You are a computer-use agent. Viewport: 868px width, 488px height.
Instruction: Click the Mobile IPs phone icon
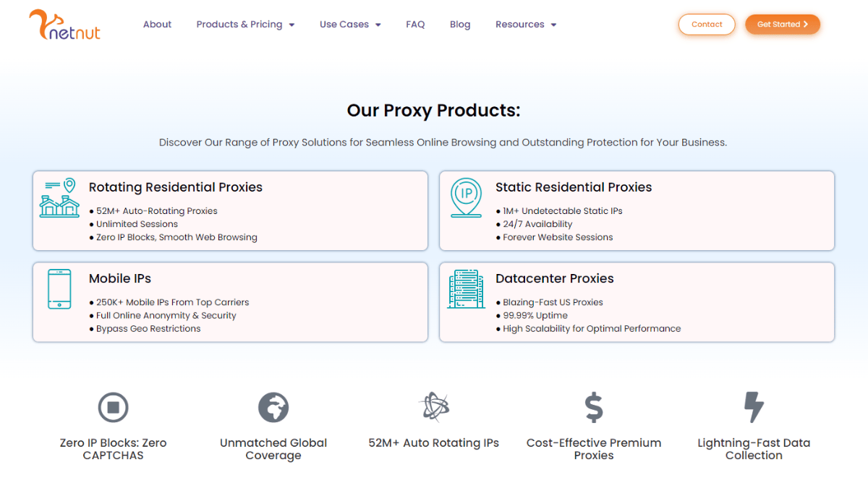tap(59, 289)
